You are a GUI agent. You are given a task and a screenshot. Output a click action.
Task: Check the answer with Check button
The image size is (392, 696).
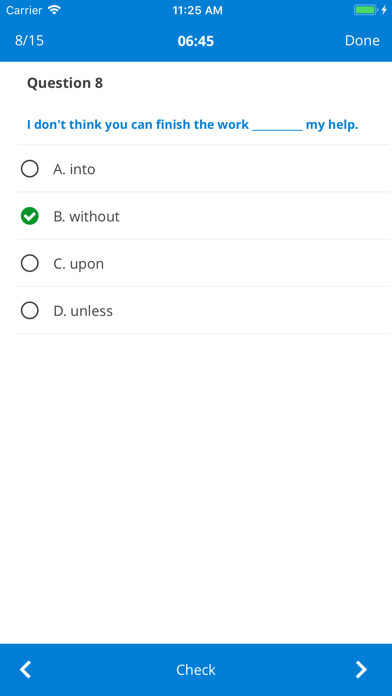coord(196,669)
